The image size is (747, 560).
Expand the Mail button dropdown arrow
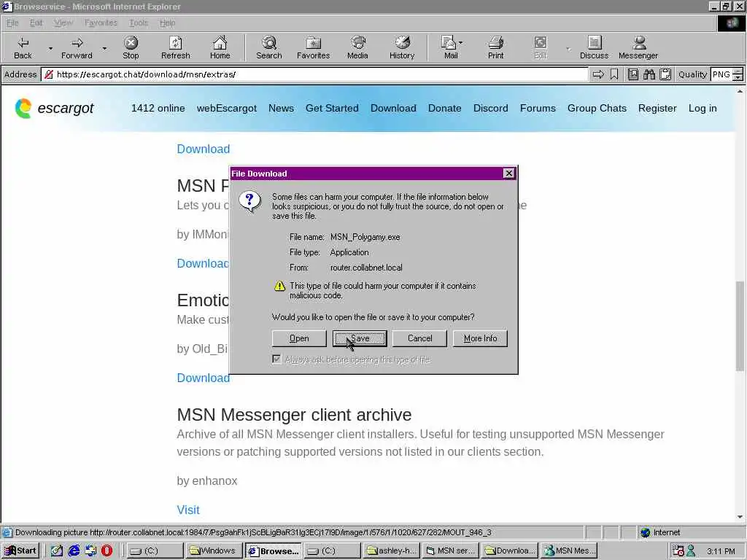461,43
